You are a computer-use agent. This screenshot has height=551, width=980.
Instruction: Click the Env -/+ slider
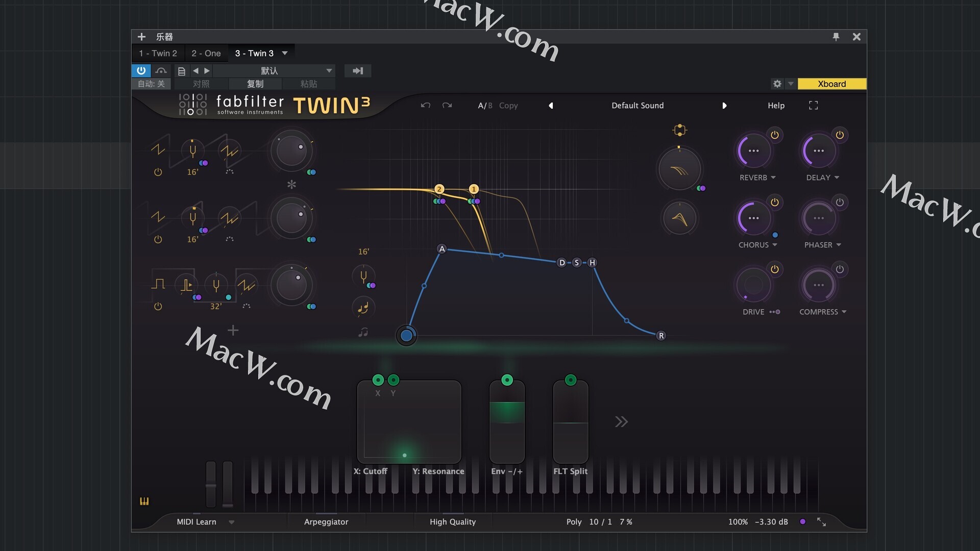(507, 422)
